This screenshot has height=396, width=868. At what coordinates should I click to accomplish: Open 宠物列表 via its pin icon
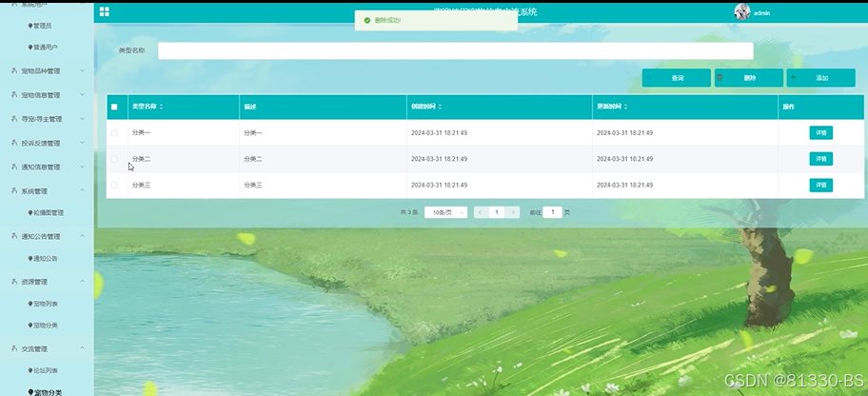coord(30,304)
